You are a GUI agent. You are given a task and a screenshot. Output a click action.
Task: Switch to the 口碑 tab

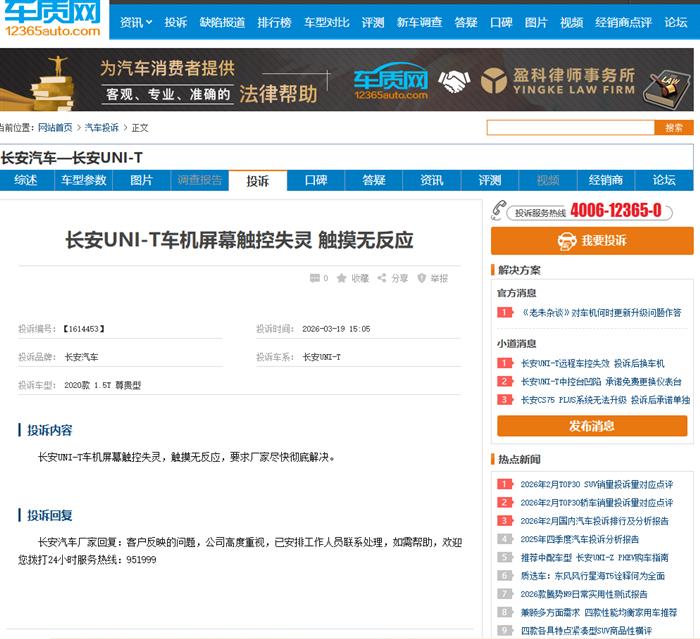316,181
